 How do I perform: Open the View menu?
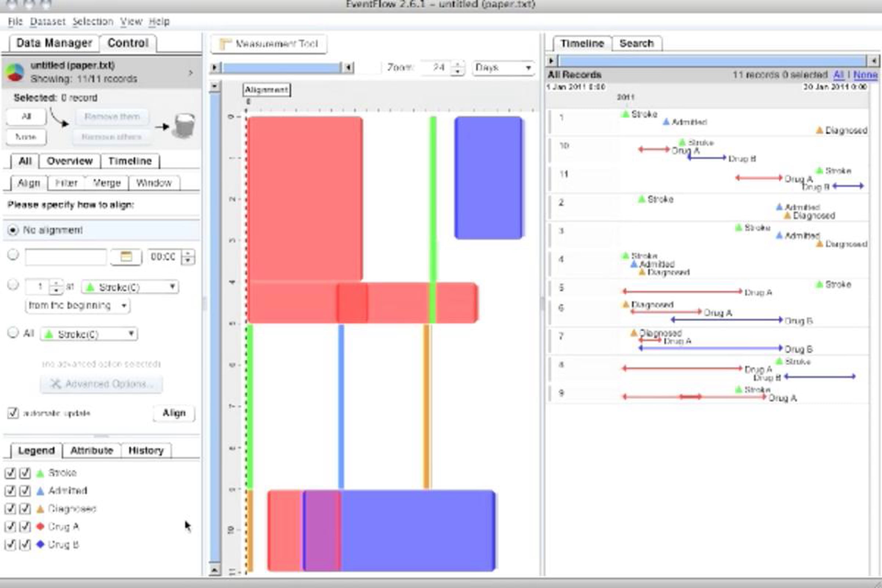pos(131,21)
